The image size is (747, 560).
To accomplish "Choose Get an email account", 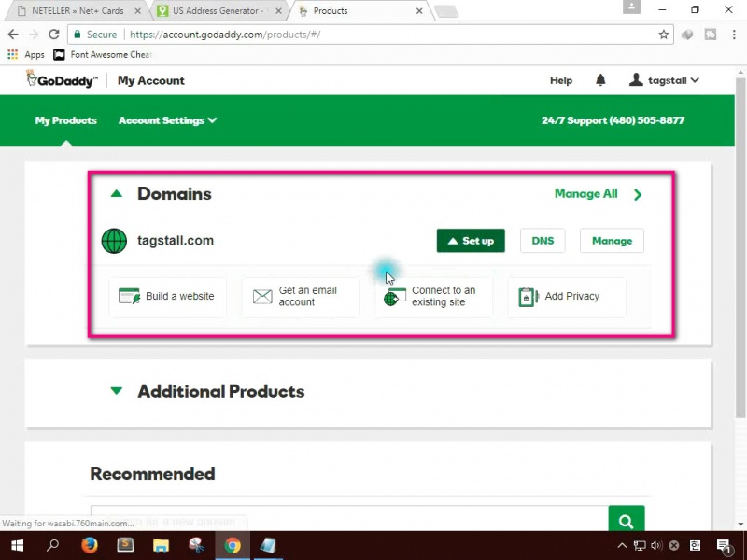I will click(301, 297).
